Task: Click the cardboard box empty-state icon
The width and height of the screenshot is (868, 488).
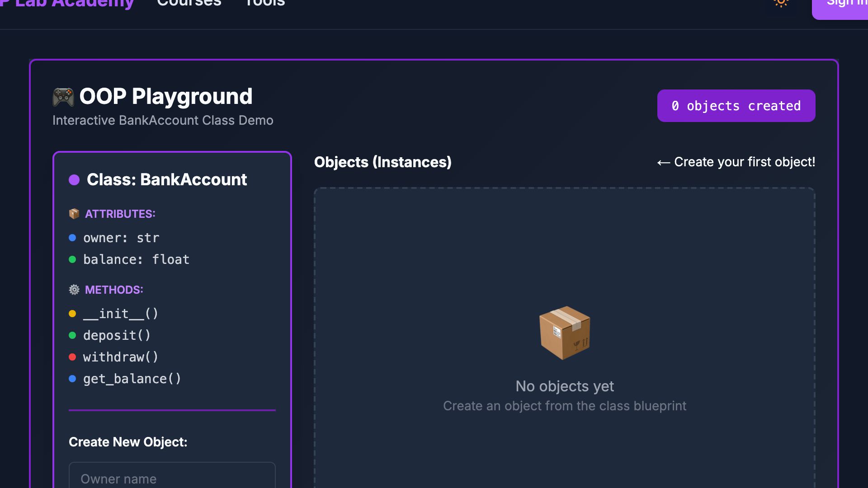Action: (565, 333)
